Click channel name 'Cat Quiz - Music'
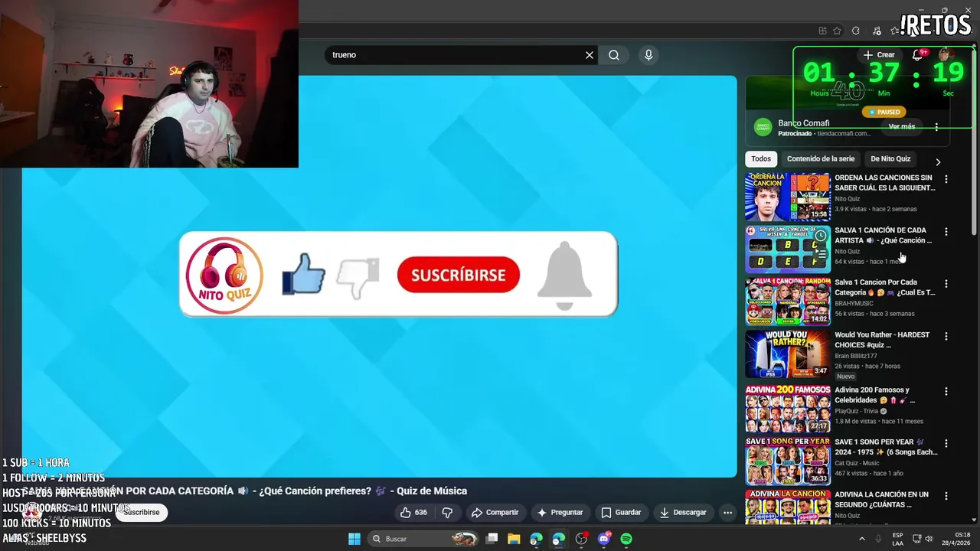 coord(857,463)
